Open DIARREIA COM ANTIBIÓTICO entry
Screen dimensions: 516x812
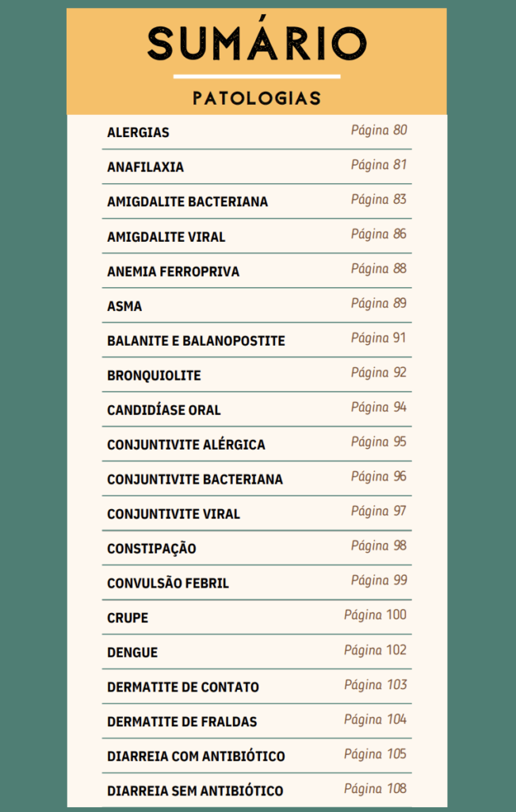(196, 756)
